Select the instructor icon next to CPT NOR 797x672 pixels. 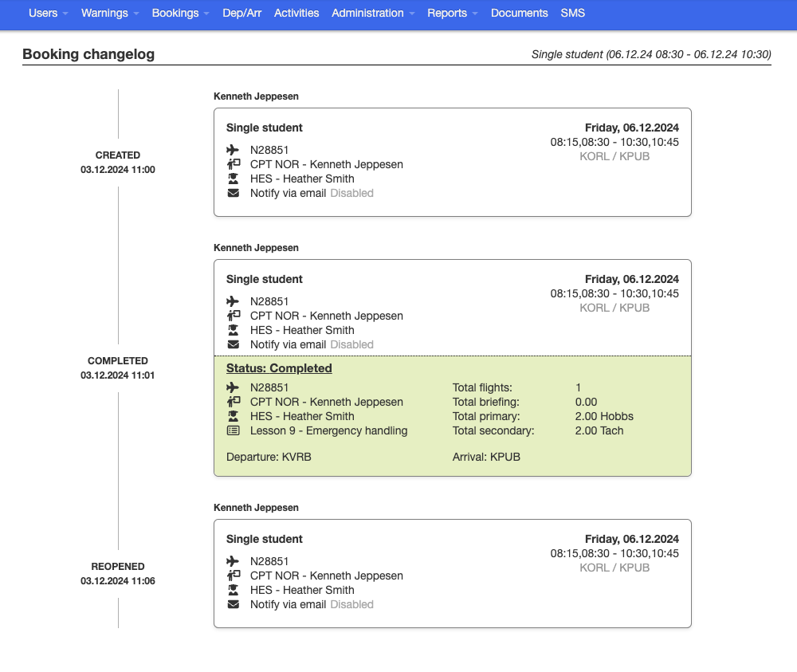pos(234,164)
